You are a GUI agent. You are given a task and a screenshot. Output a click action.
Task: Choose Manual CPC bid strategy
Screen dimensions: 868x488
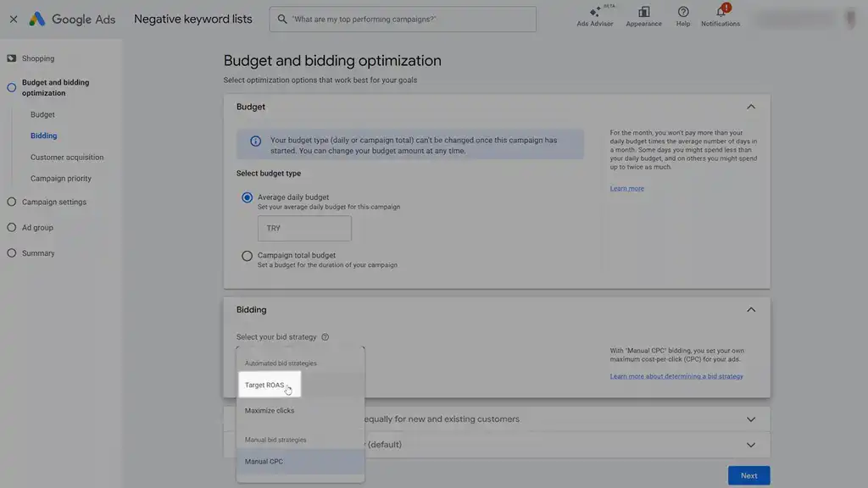pos(301,462)
